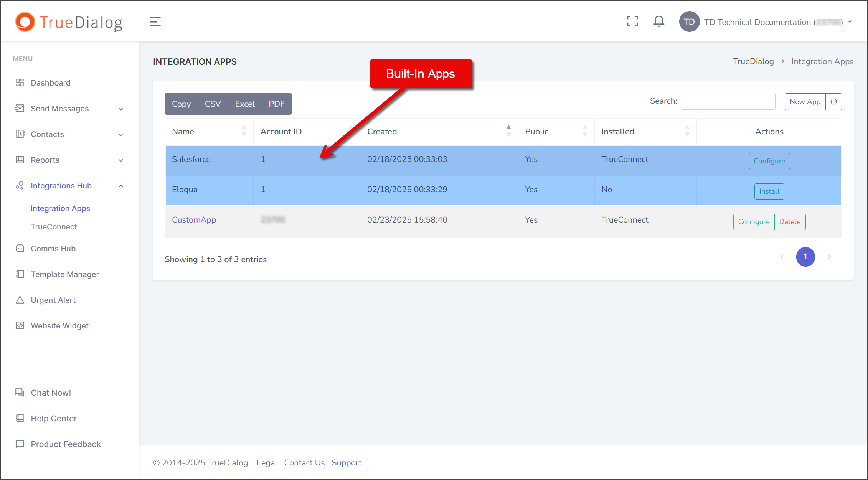Open the Legal footer link
868x480 pixels.
267,463
